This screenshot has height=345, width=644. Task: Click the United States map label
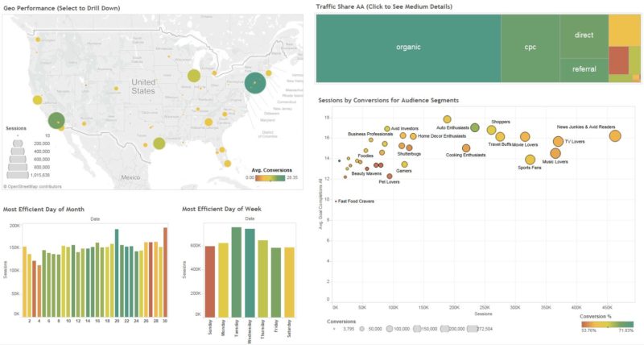(143, 87)
